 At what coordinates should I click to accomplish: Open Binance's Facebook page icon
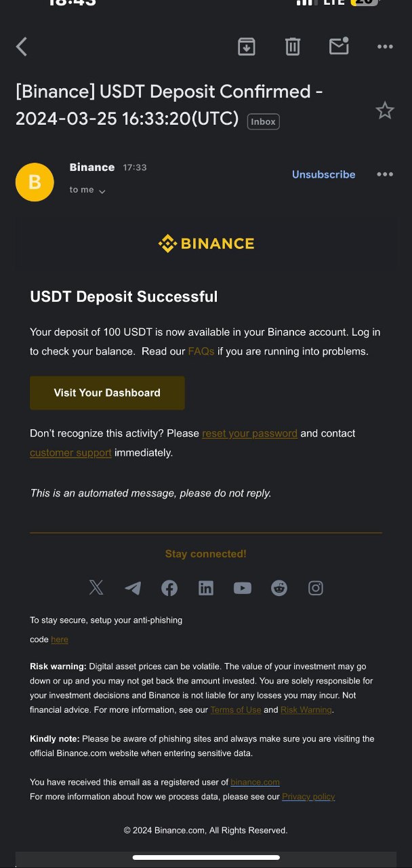coord(169,588)
